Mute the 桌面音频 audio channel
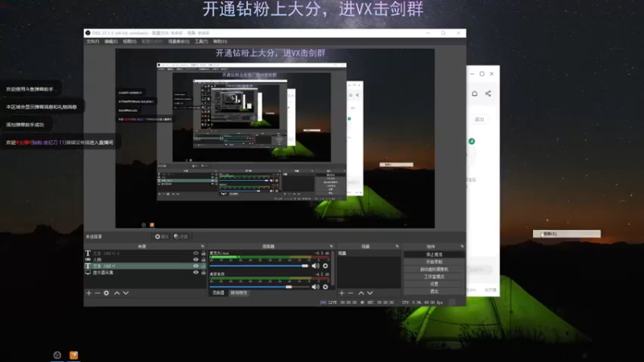This screenshot has height=362, width=644. (x=316, y=287)
